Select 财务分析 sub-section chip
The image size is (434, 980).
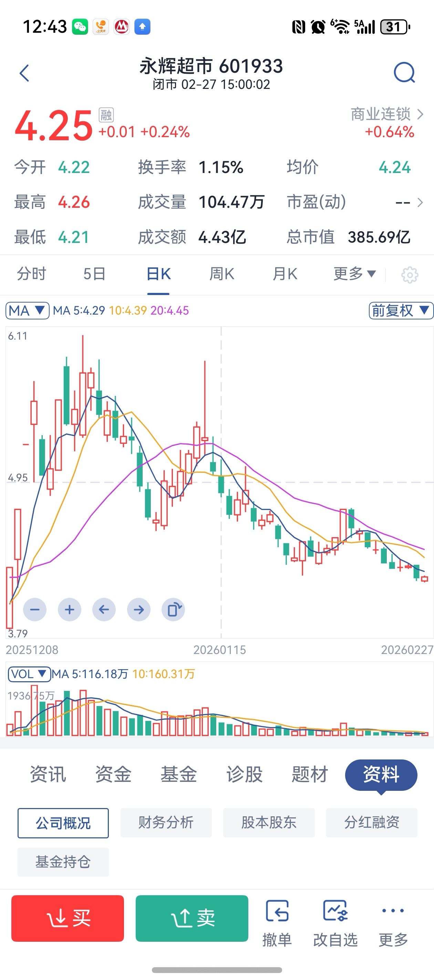click(166, 823)
